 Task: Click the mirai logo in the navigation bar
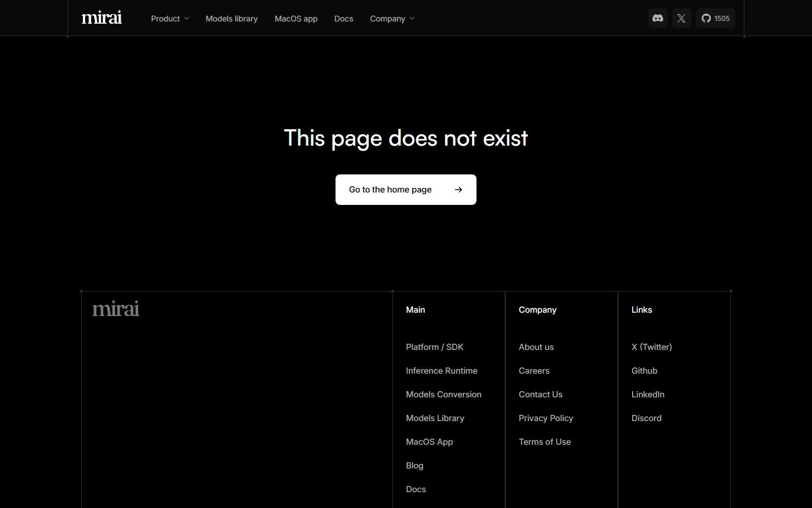[x=101, y=17]
